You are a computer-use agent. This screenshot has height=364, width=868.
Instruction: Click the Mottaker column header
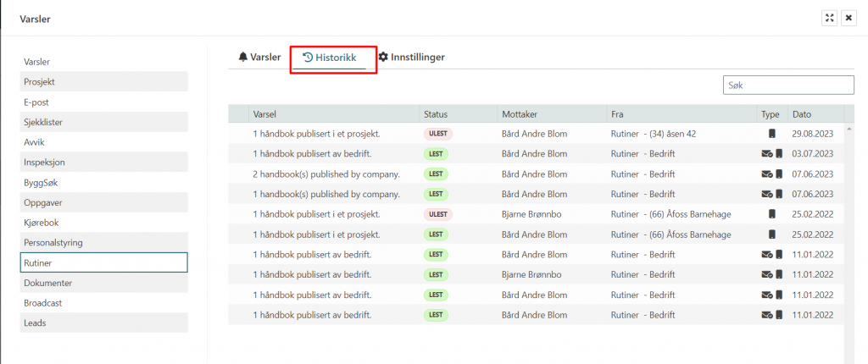pyautogui.click(x=520, y=114)
